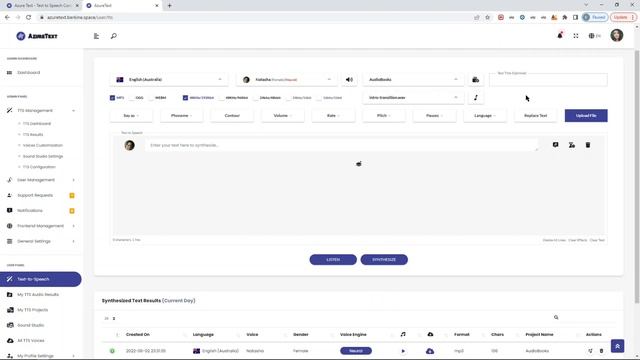
Task: Open the Rate dropdown
Action: [x=333, y=116]
